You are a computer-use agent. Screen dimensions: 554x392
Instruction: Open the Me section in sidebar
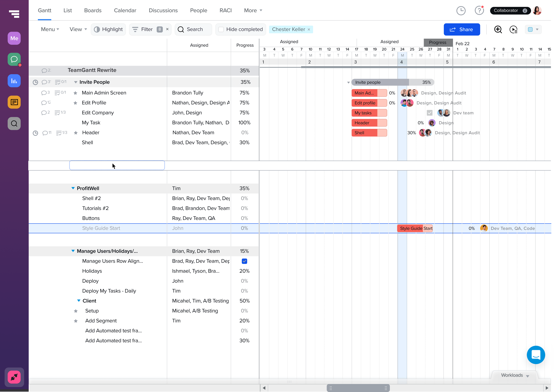coord(14,38)
